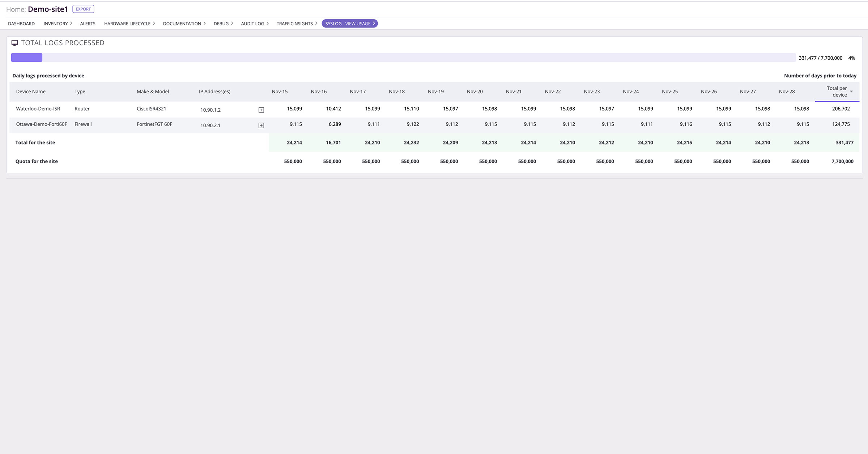Open the Audit Log menu

coord(255,23)
